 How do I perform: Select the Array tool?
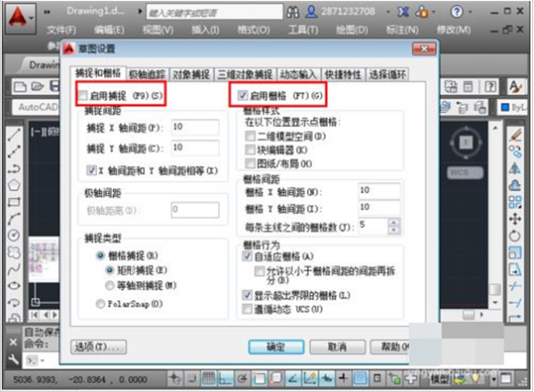pyautogui.click(x=515, y=202)
